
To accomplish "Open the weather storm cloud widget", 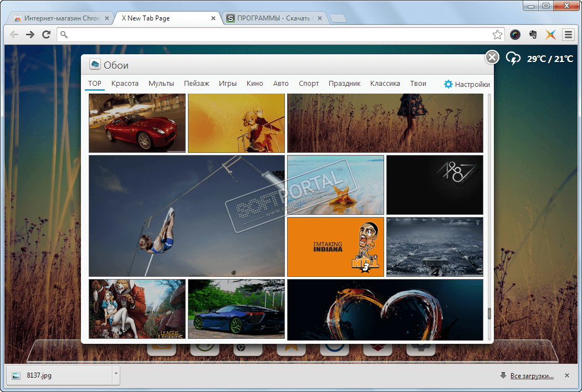I will [x=513, y=58].
